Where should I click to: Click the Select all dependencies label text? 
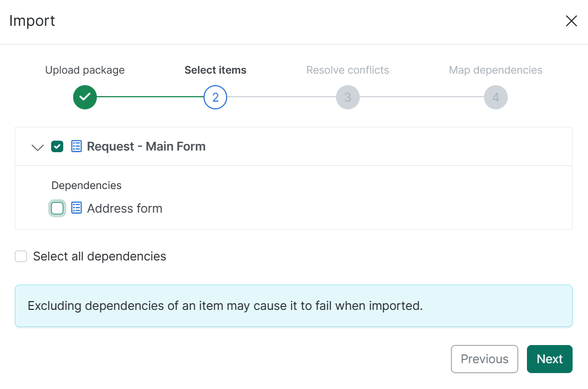click(100, 256)
